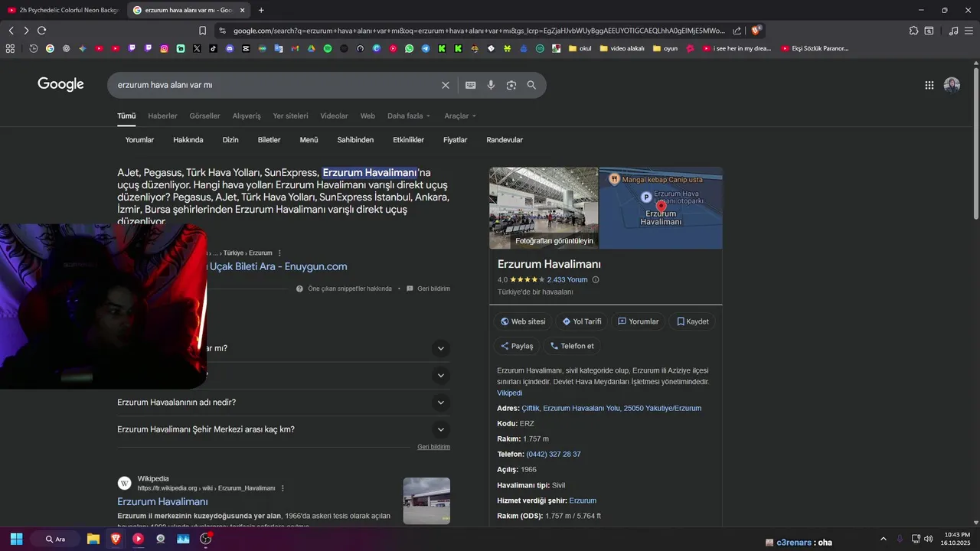Open the Telegram bookmark

[x=426, y=48]
